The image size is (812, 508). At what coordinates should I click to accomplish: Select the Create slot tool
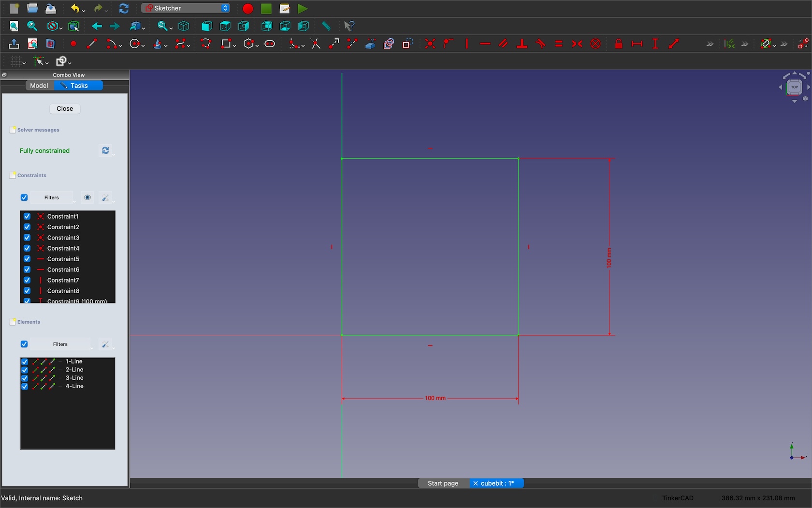[270, 44]
